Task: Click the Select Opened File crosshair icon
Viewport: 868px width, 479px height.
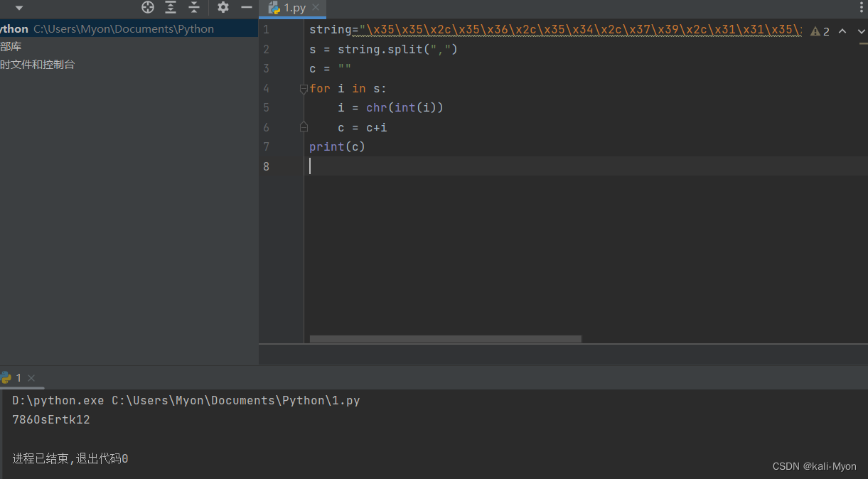Action: [147, 7]
